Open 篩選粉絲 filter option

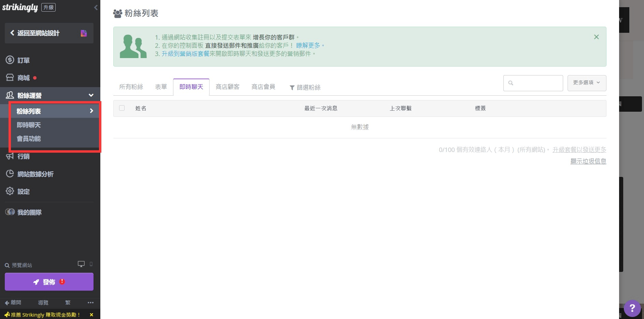click(x=305, y=87)
